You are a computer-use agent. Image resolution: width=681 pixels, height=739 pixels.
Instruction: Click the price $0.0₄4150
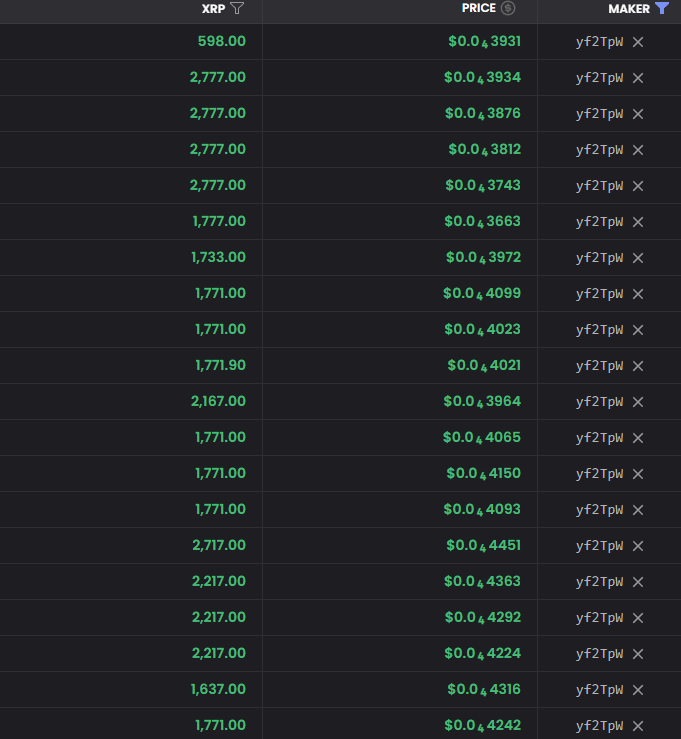484,473
